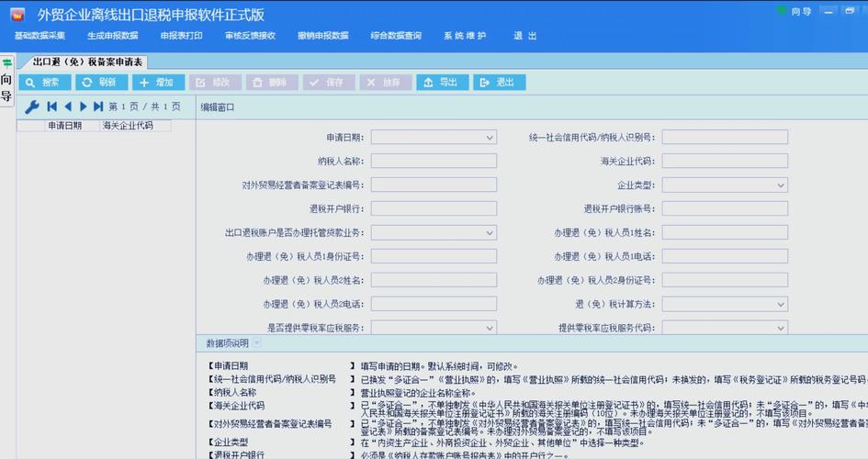Click the 海关企业代码 column header in list
868x459 pixels.
click(x=135, y=126)
